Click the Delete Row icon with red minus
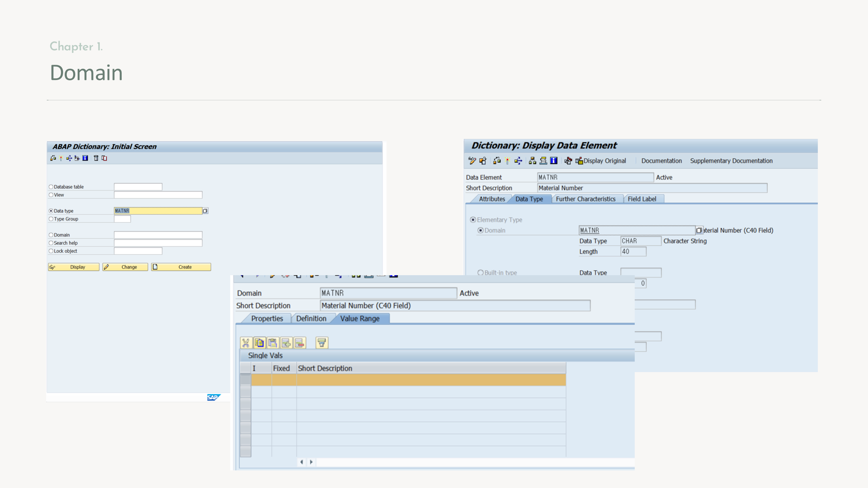Screen dimensions: 868x488 pyautogui.click(x=300, y=343)
